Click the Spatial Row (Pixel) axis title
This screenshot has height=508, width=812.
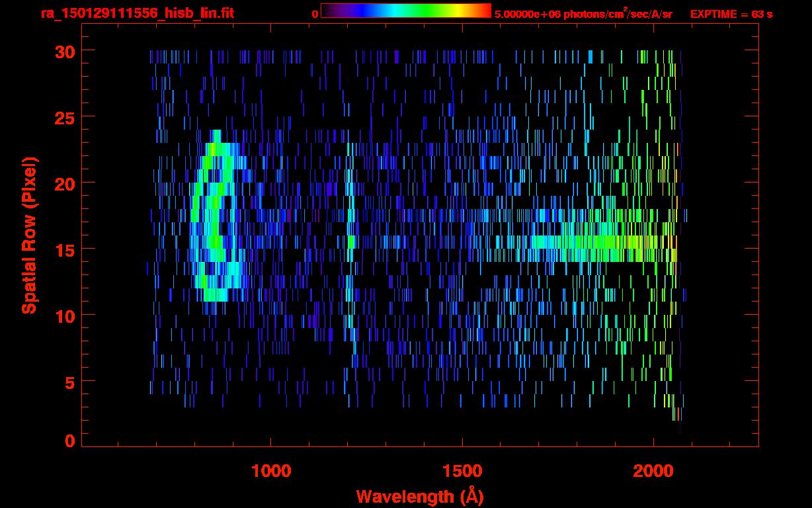[x=29, y=235]
